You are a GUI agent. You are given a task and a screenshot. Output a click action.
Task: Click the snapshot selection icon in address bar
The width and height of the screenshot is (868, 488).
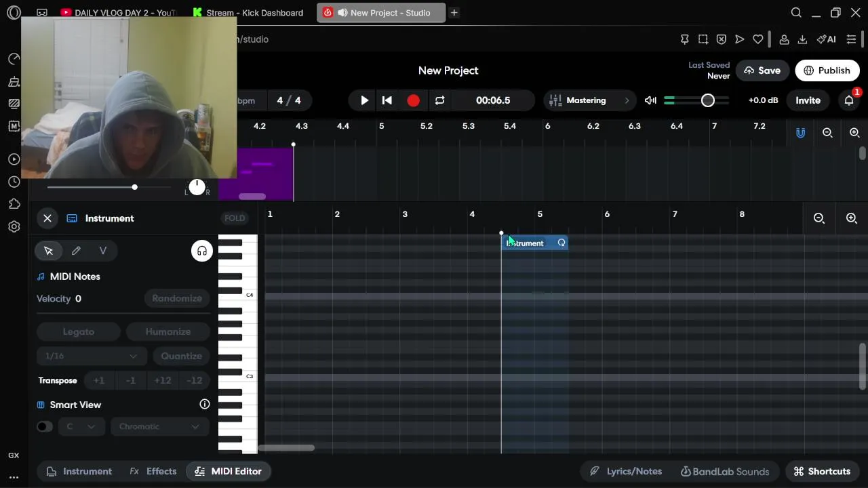point(703,39)
